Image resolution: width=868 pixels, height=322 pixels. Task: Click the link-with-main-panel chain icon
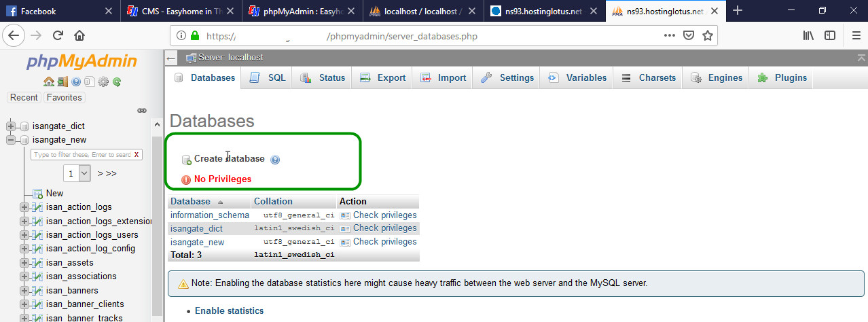point(142,110)
